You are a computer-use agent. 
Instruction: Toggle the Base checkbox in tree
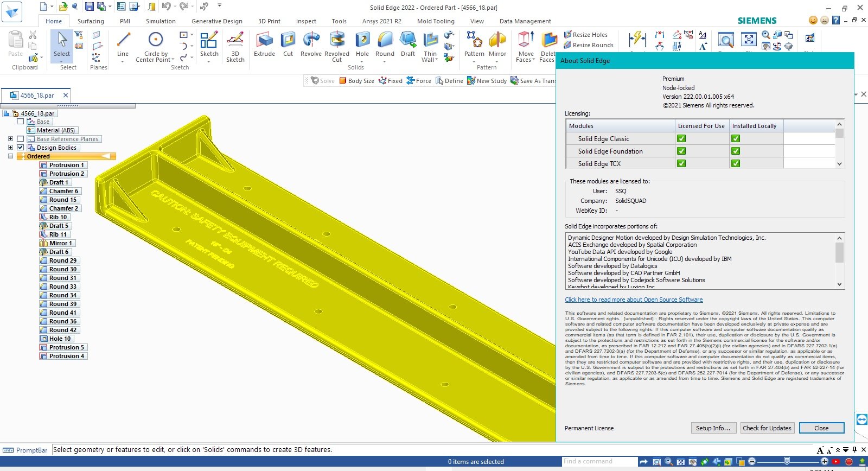pyautogui.click(x=20, y=122)
